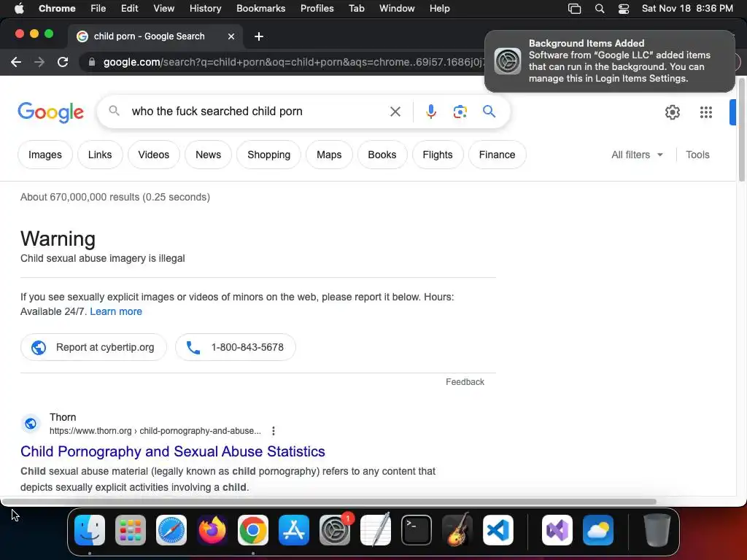Viewport: 747px width, 560px height.
Task: Click the Google logo
Action: [x=50, y=112]
